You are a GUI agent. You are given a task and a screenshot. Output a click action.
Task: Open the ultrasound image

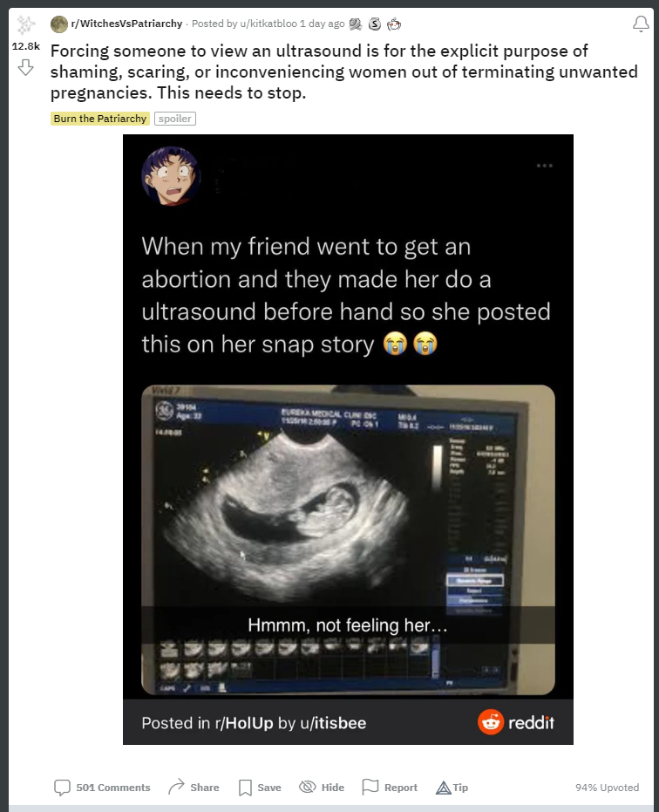point(348,540)
